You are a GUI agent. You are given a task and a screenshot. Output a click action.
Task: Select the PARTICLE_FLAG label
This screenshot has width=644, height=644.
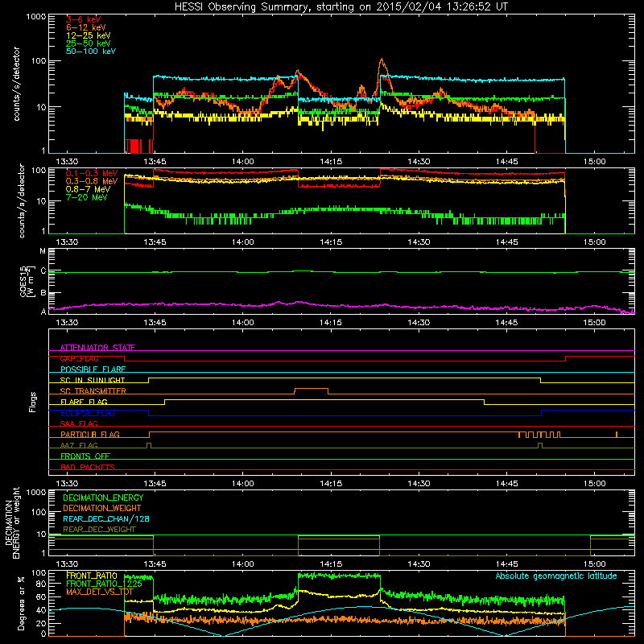point(90,435)
